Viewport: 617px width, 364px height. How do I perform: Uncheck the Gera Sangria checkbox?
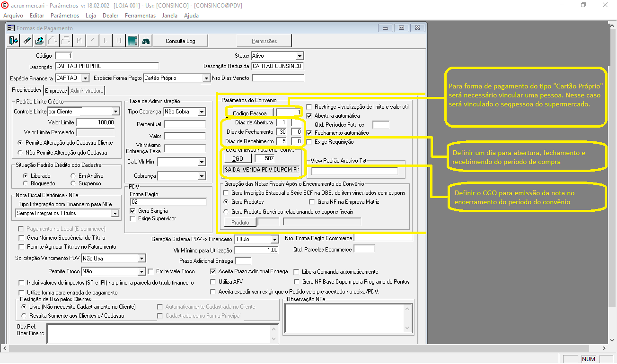pyautogui.click(x=133, y=211)
